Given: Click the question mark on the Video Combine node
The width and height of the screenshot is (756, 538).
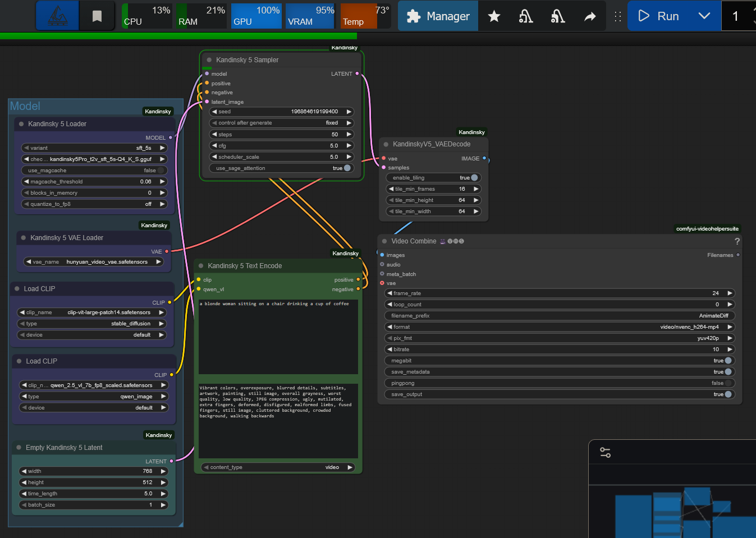Looking at the screenshot, I should (x=737, y=241).
